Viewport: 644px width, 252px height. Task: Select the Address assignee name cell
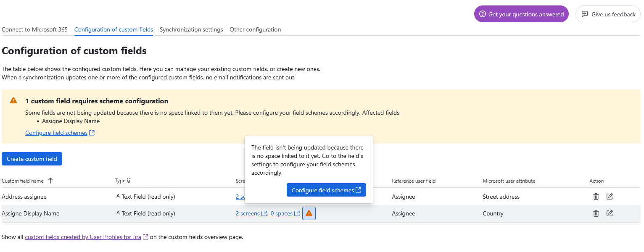(24, 197)
